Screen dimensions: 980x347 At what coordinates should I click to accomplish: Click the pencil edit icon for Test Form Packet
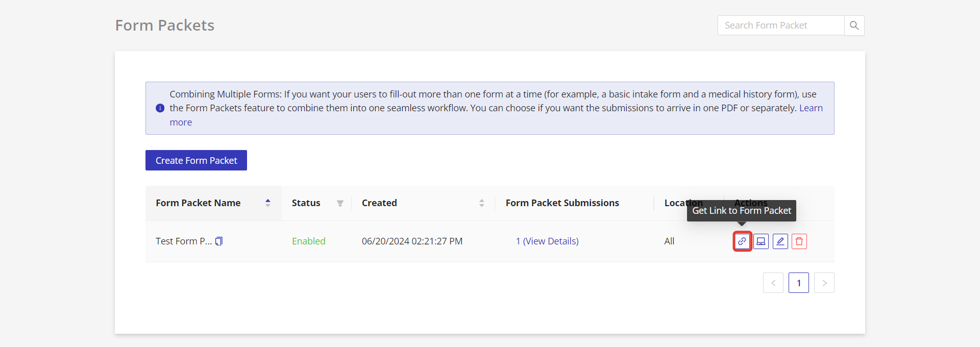[x=780, y=241]
